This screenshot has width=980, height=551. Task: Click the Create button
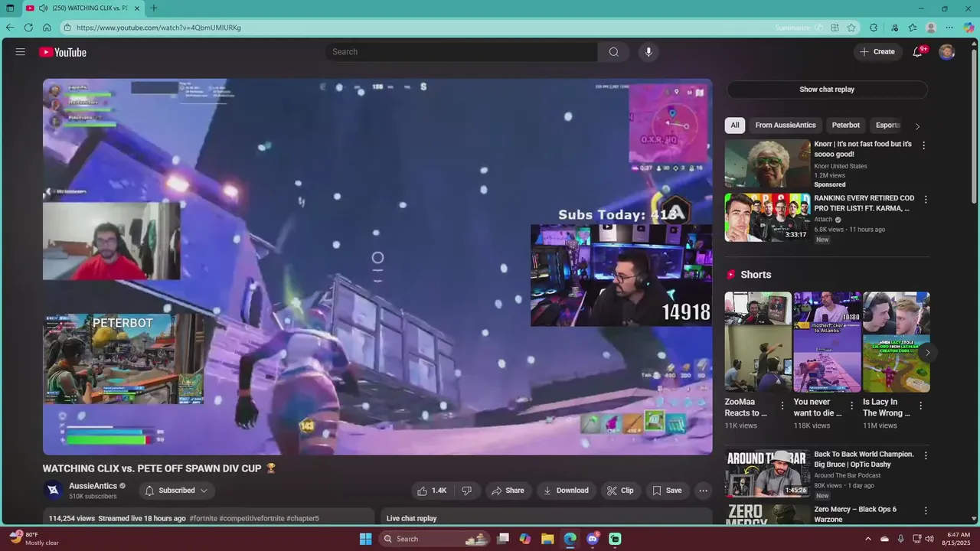click(x=877, y=52)
